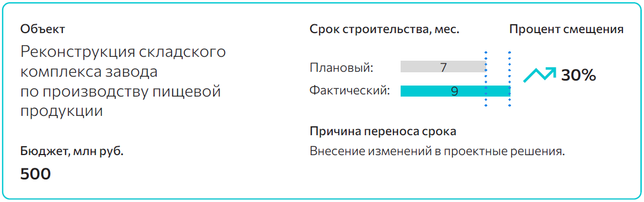Click the upward trend arrow icon
Screen dimensions: 644x202
click(x=539, y=75)
